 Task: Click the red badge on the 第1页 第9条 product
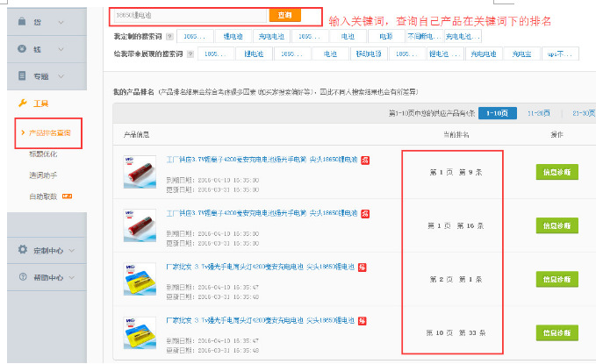(x=365, y=160)
